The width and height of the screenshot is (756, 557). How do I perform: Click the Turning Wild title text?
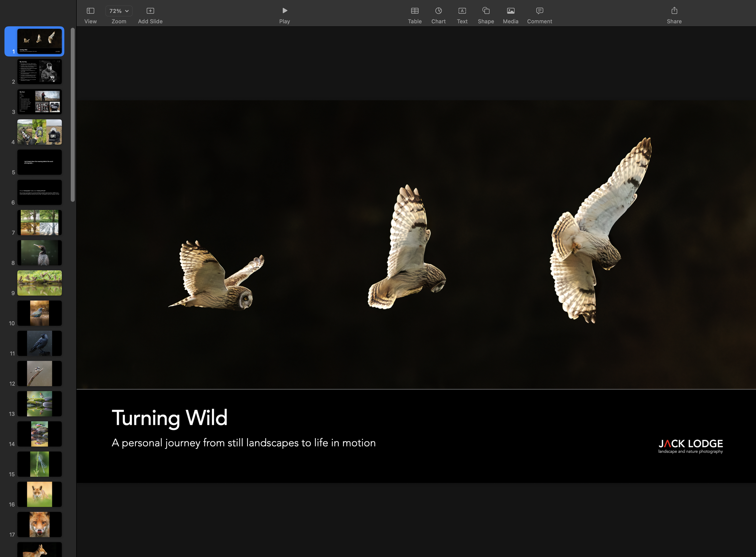click(169, 418)
